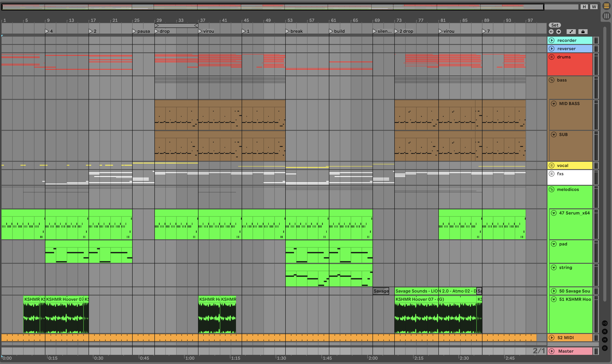Click the 'silen...' locator triangle

(375, 31)
